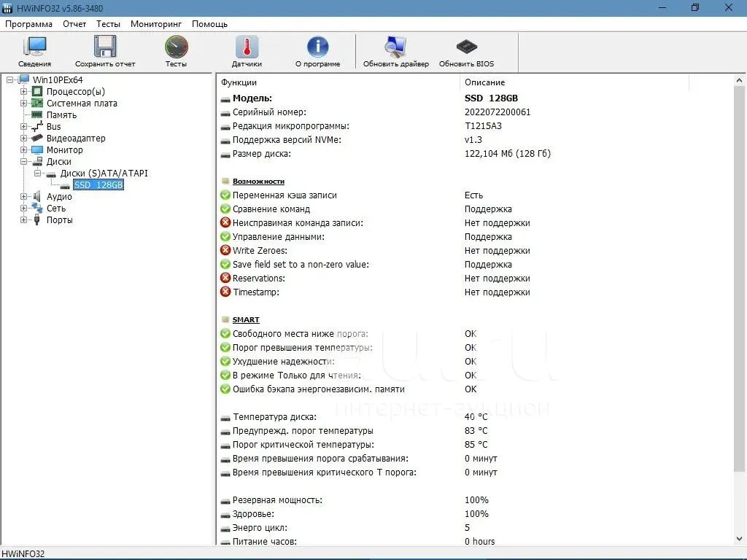Expand the Системная плата tree node
This screenshot has height=560, width=747.
click(23, 104)
